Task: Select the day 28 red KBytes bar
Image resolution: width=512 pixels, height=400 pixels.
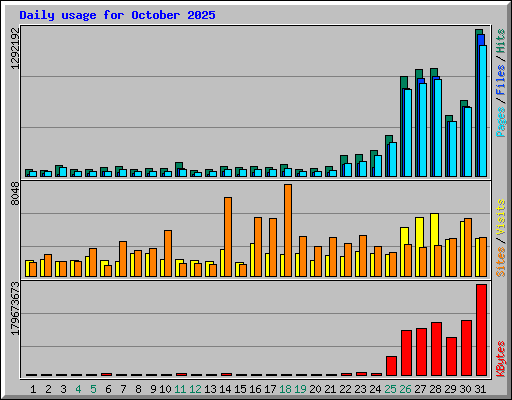Action: pos(436,349)
